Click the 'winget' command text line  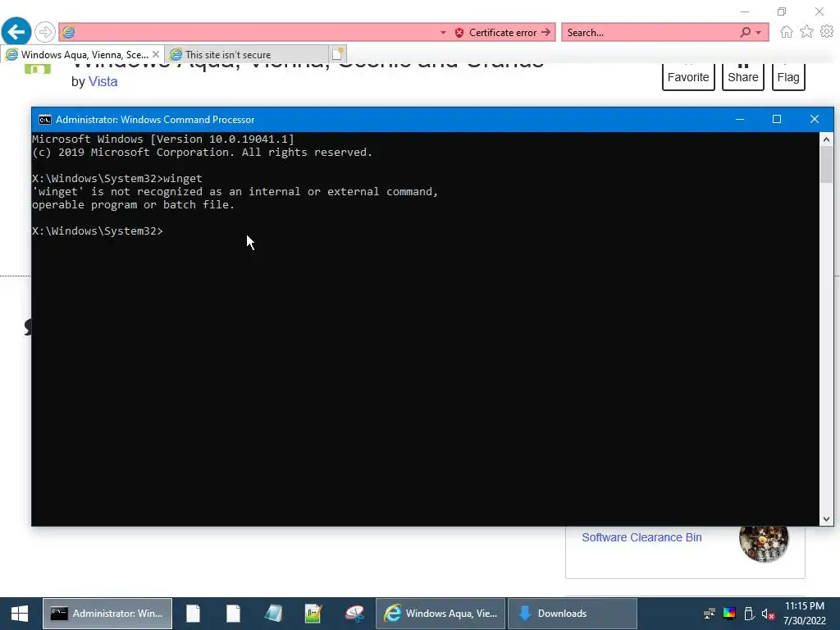point(116,178)
